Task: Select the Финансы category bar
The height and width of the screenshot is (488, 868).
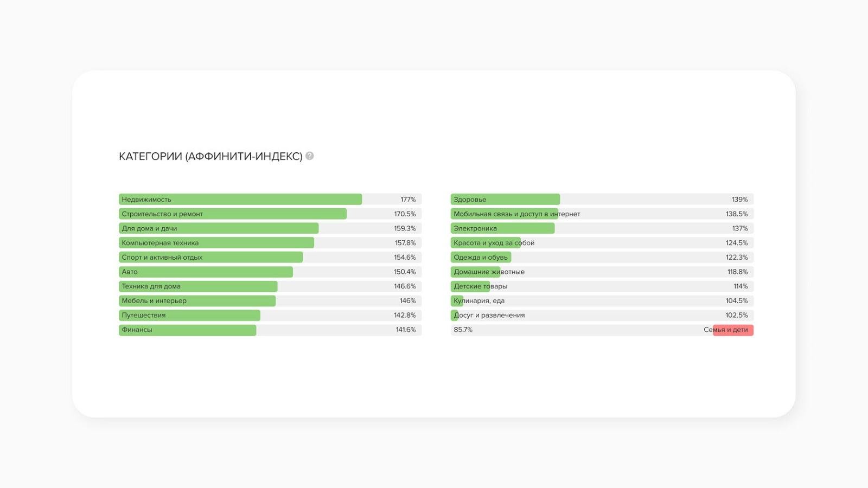Action: click(187, 330)
